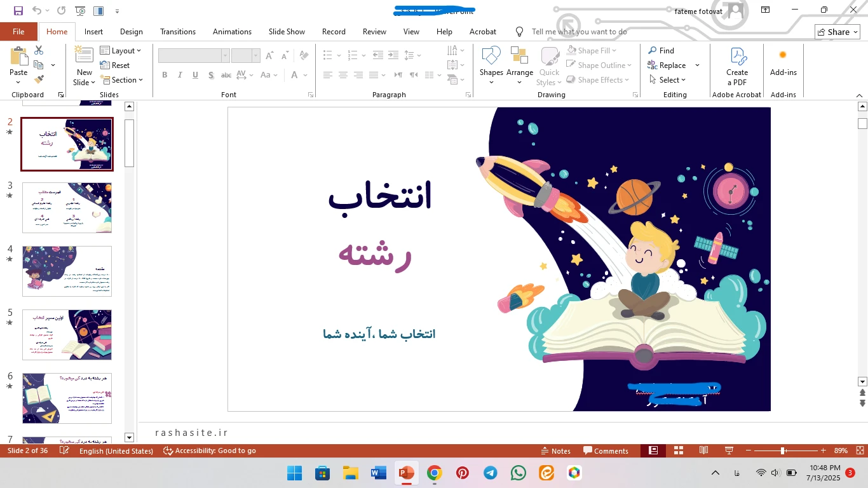Open the Select dropdown in Editing
Image resolution: width=868 pixels, height=488 pixels.
click(668, 80)
